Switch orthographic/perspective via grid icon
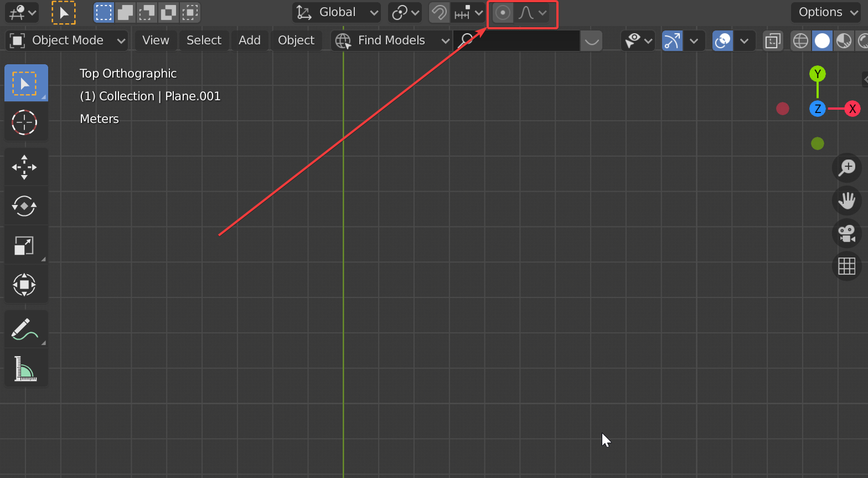Image resolution: width=868 pixels, height=478 pixels. pyautogui.click(x=846, y=266)
